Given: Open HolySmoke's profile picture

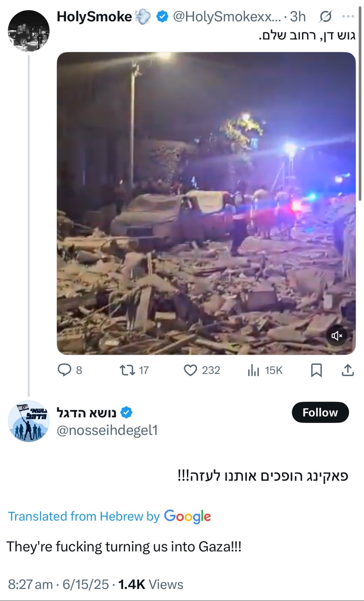Looking at the screenshot, I should coord(29,31).
